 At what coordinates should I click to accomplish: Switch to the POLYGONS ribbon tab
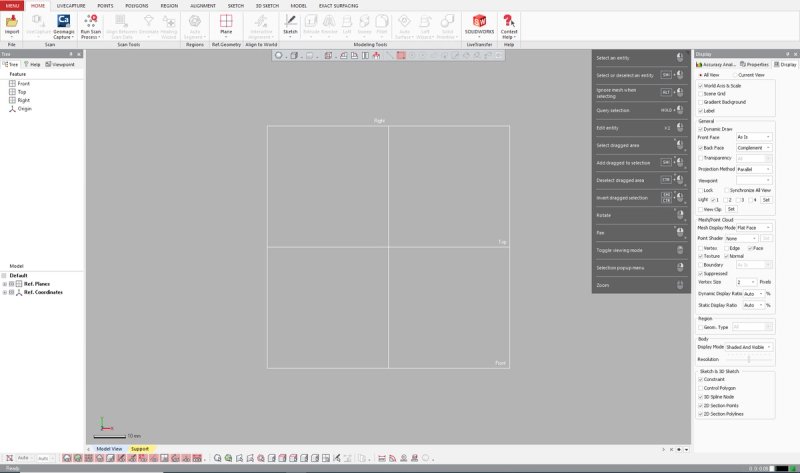point(137,6)
